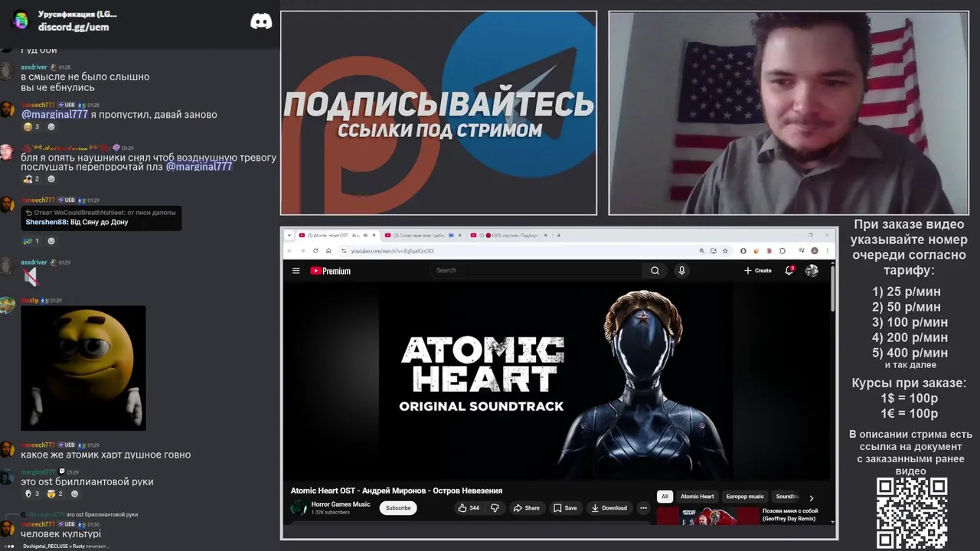This screenshot has width=980, height=551.
Task: Click the Discord logo in header
Action: click(x=261, y=21)
